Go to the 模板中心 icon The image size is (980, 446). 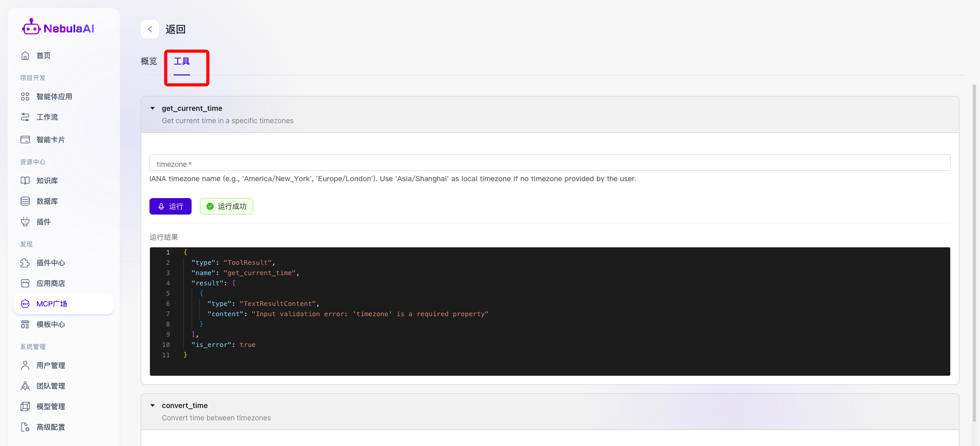(25, 324)
